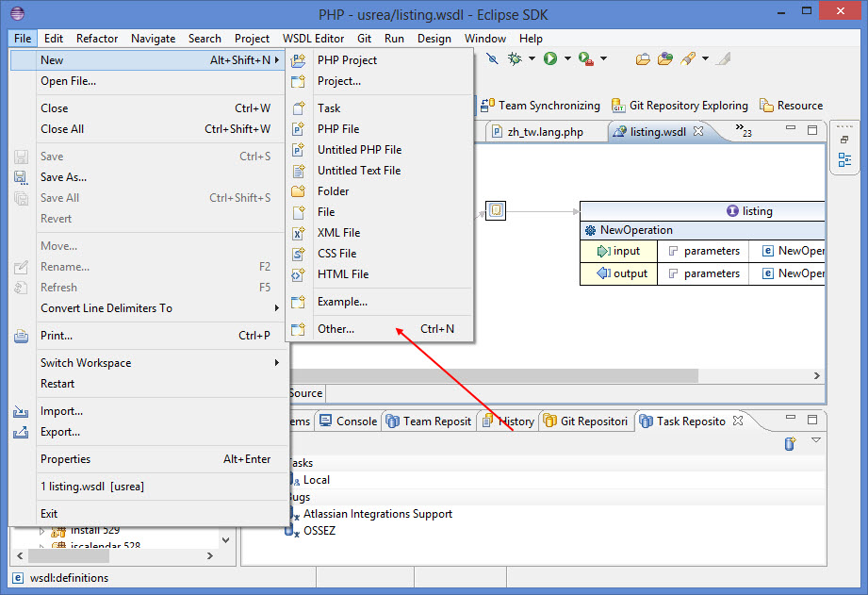The width and height of the screenshot is (868, 595).
Task: Maximize the editor area
Action: pyautogui.click(x=812, y=130)
